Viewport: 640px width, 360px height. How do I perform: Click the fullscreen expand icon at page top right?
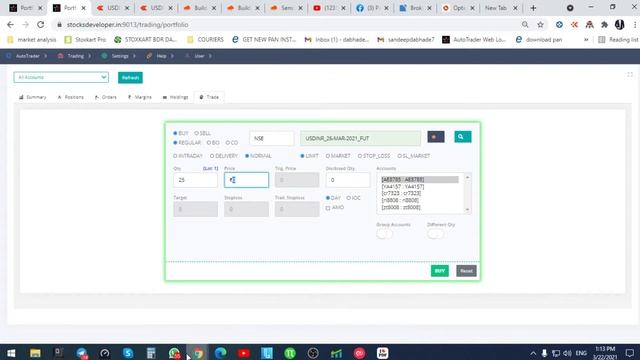[630, 74]
